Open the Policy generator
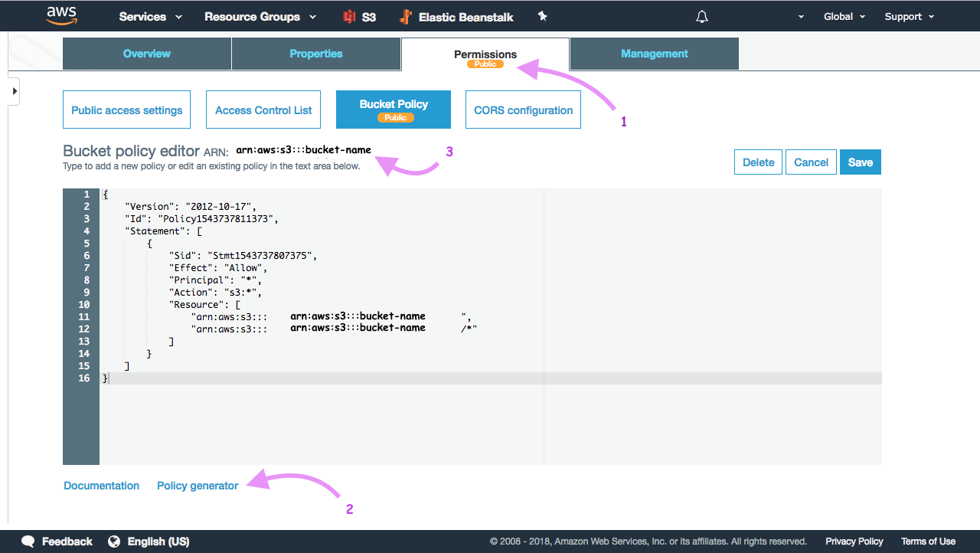 (197, 485)
